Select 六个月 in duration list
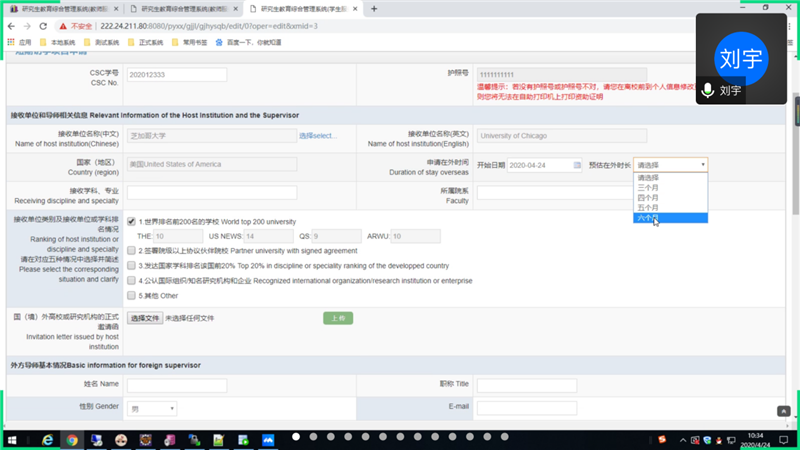Screen dimensions: 800x450 [x=670, y=218]
